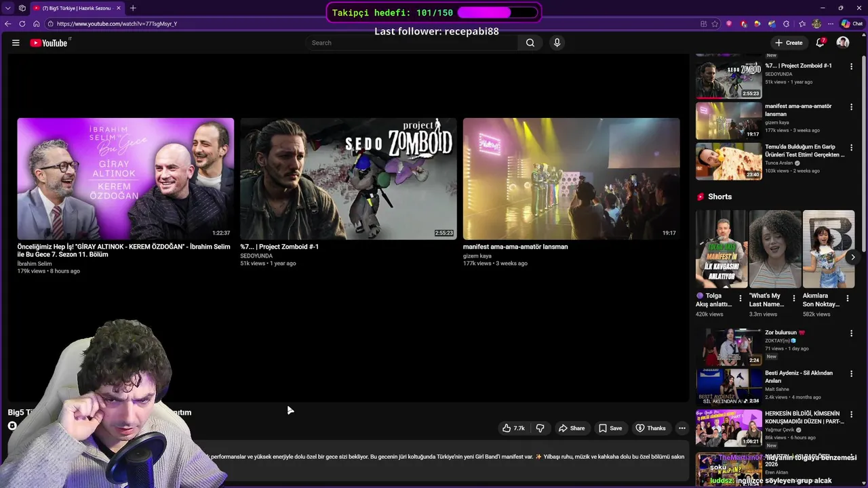
Task: Dislike the video with thumbs-down
Action: pos(540,428)
